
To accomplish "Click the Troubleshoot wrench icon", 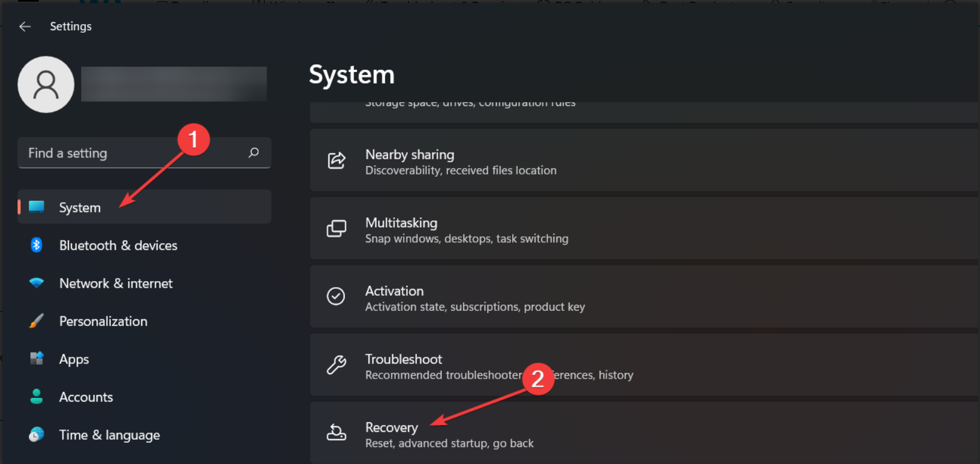I will click(336, 365).
